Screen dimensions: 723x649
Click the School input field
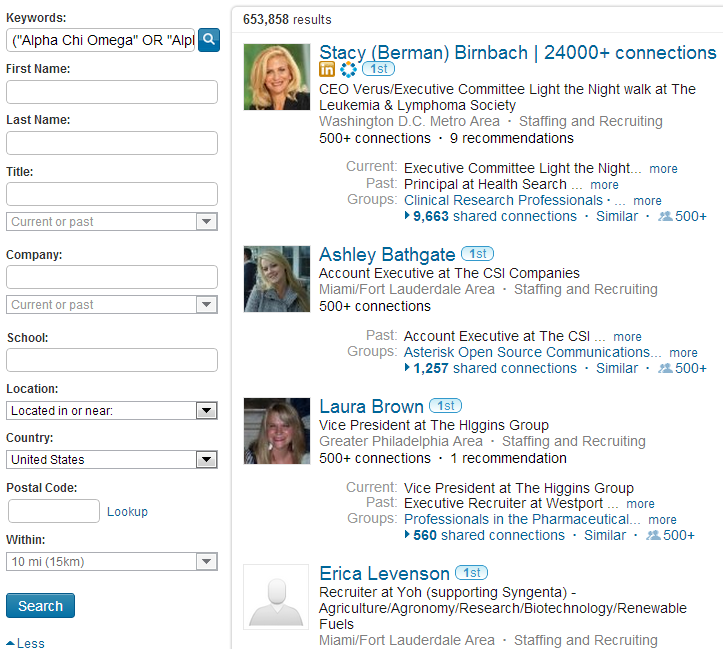click(x=112, y=360)
